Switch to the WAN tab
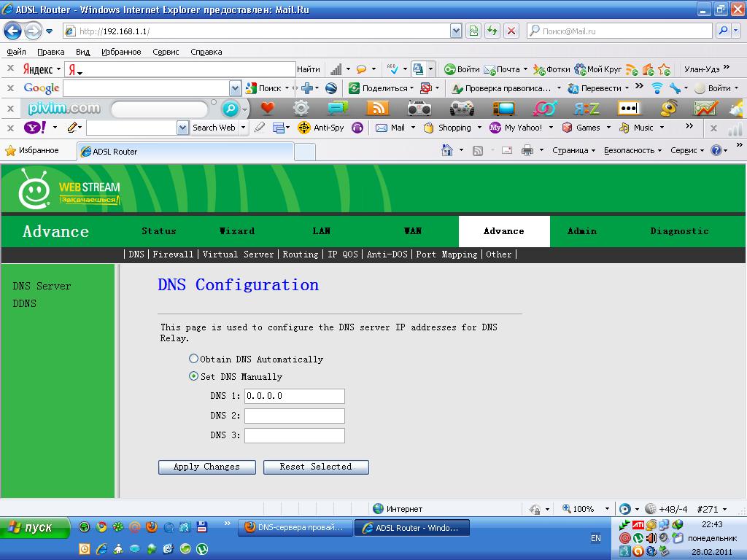 [413, 231]
